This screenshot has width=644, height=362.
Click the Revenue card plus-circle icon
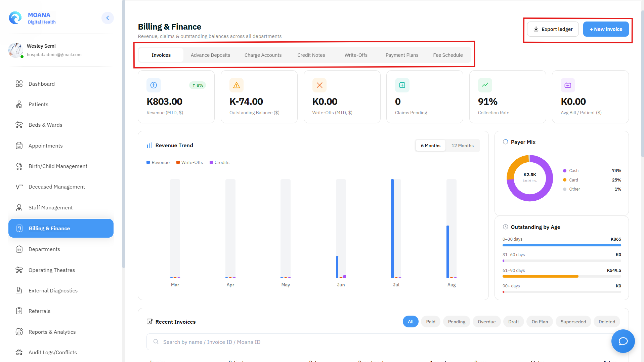[x=154, y=85]
